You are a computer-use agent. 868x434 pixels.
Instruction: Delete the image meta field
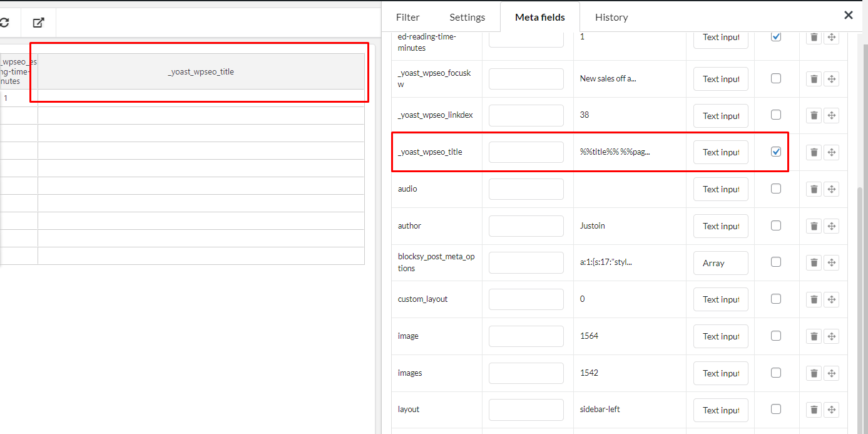pos(814,336)
